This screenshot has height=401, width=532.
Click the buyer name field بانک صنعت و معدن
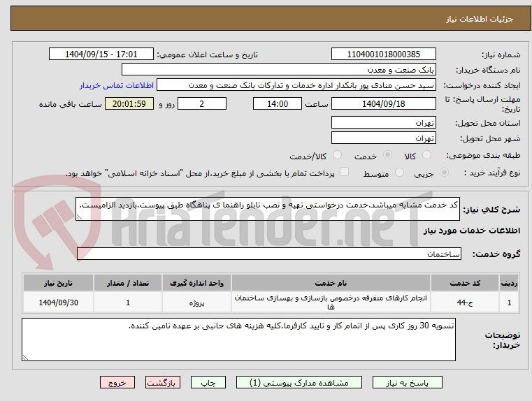click(x=278, y=69)
